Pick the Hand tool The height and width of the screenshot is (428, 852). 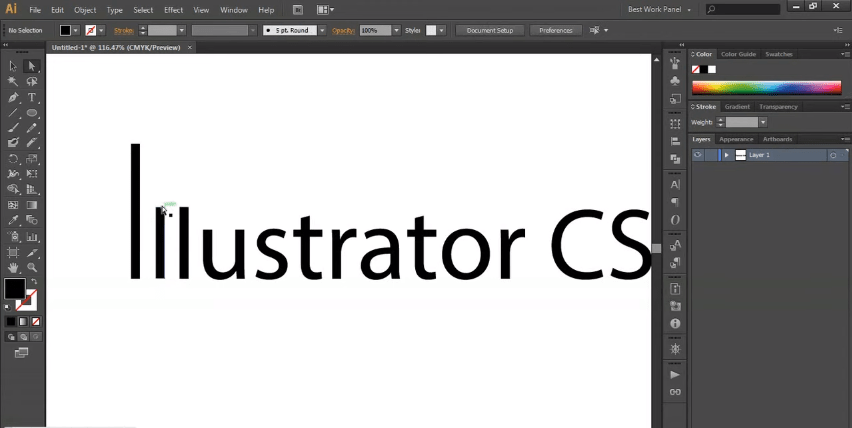pos(13,268)
